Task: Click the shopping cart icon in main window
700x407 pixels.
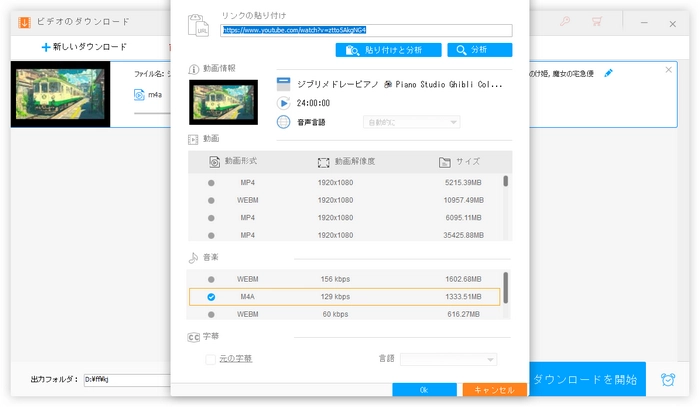Action: pos(596,21)
